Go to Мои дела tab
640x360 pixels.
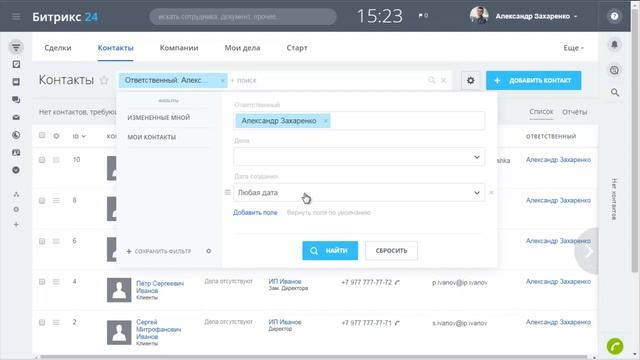[x=242, y=48]
